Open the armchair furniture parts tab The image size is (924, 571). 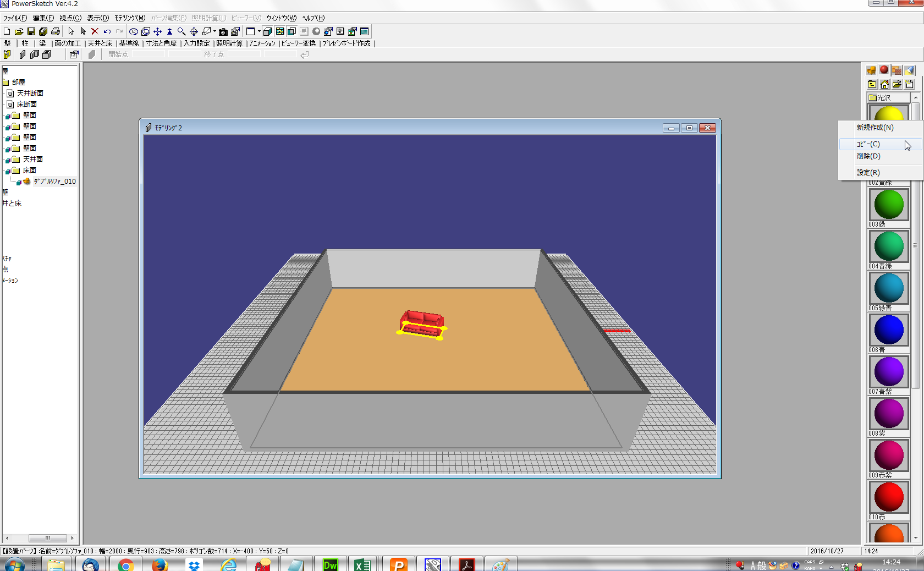pos(871,70)
